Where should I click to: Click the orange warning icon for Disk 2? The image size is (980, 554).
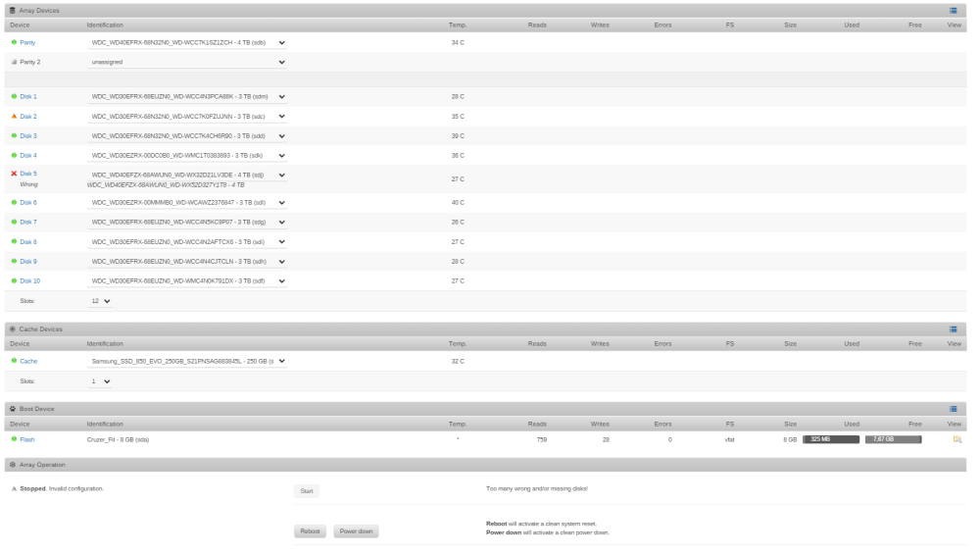click(x=14, y=117)
